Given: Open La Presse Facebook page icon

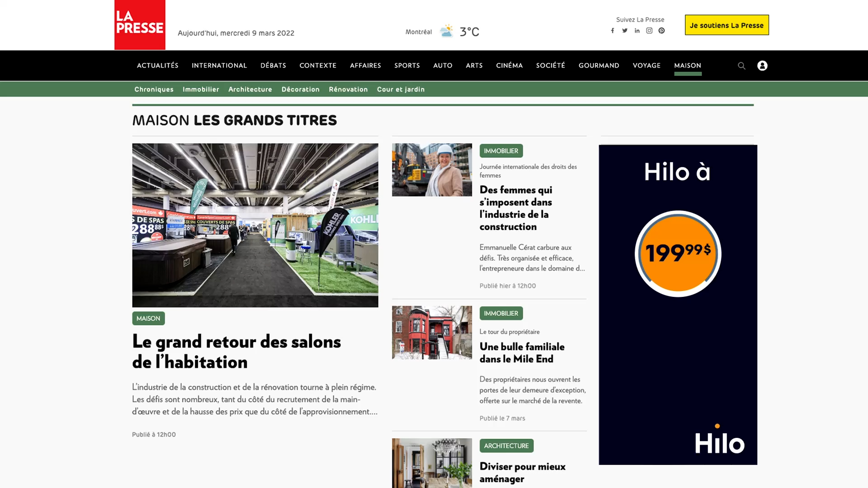Looking at the screenshot, I should [x=613, y=31].
